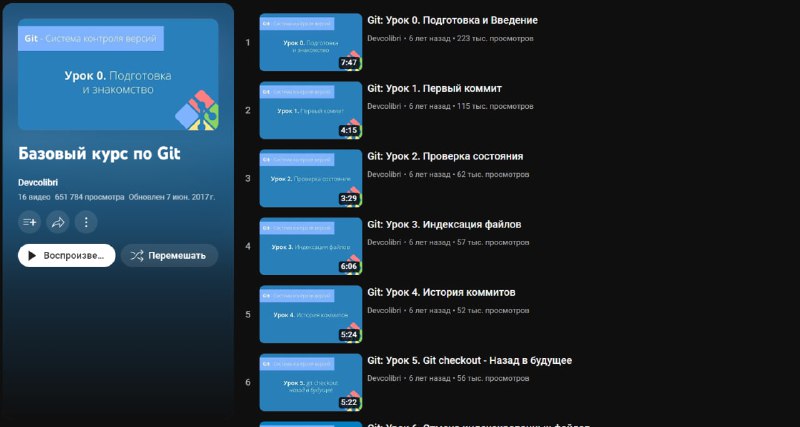Image resolution: width=800 pixels, height=427 pixels.
Task: Click the playlist title Базовый курс по Git
Action: [99, 154]
